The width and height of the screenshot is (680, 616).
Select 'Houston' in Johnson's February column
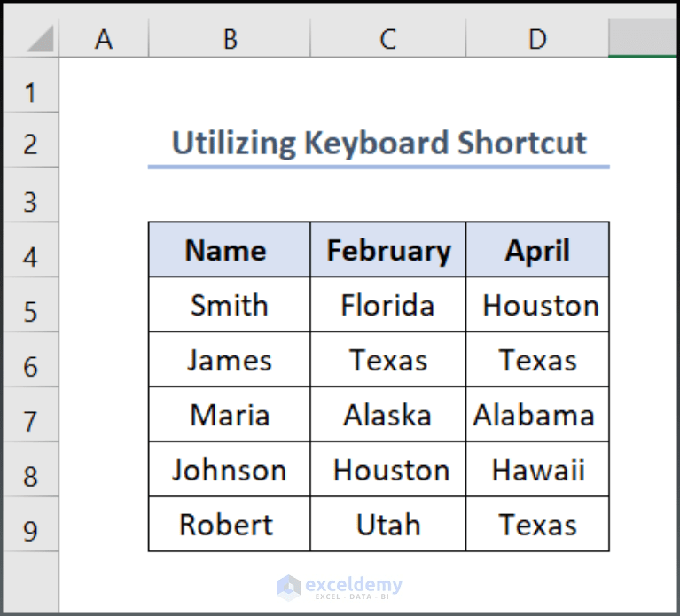(x=388, y=469)
